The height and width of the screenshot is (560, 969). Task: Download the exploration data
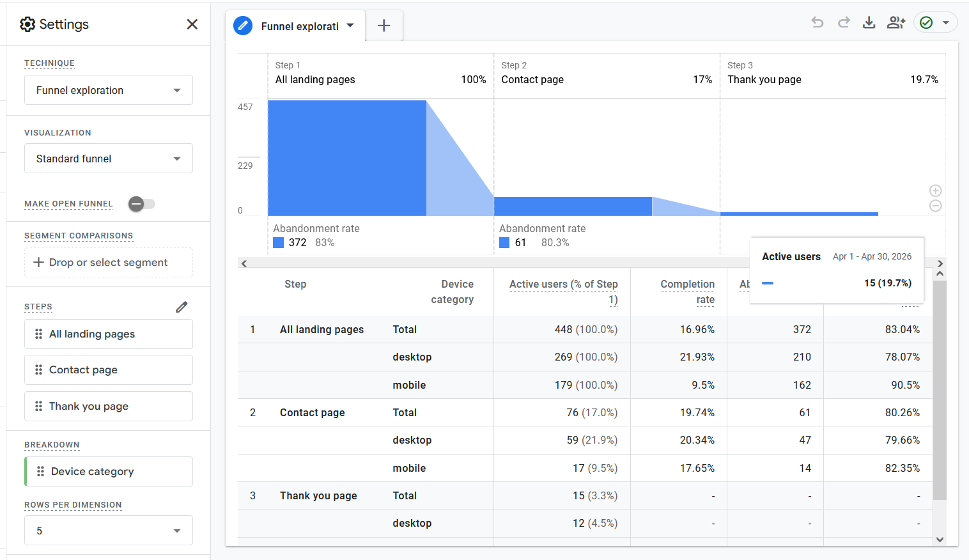pyautogui.click(x=869, y=22)
